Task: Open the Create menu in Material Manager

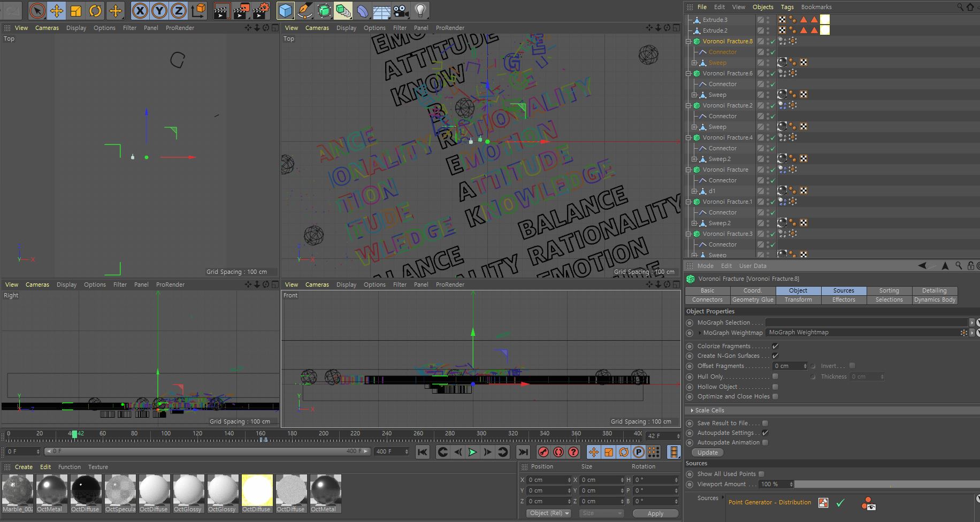Action: [24, 467]
